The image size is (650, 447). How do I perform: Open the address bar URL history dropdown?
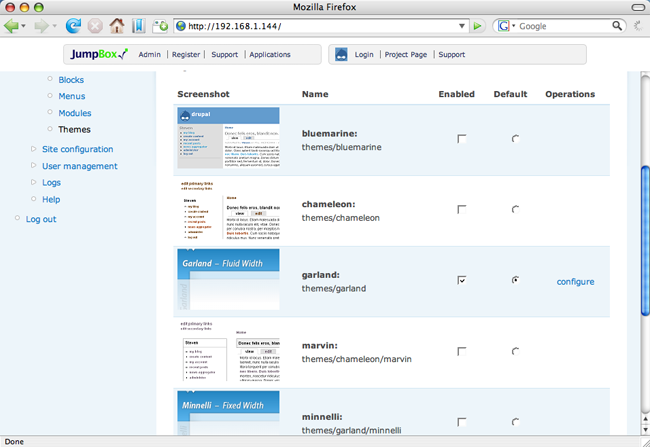(x=462, y=26)
